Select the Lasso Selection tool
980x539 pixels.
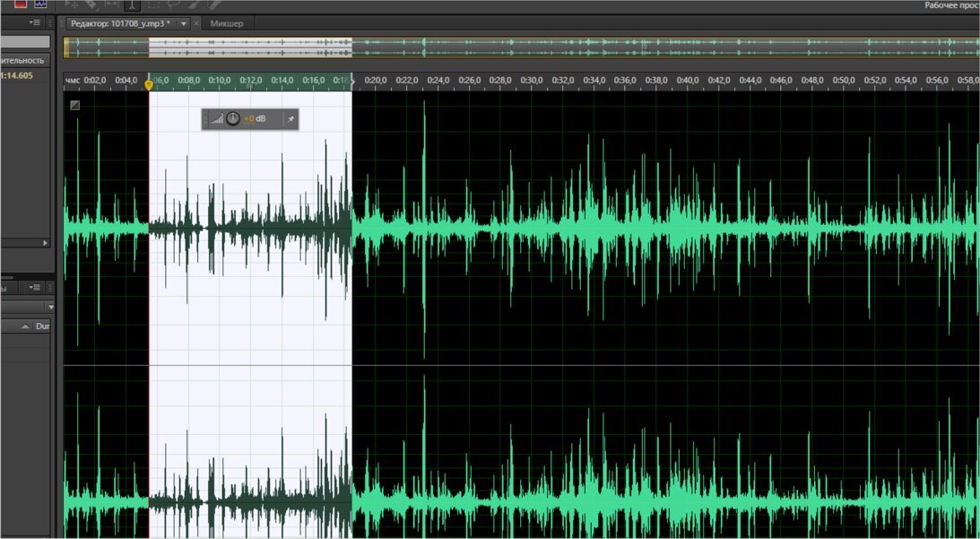[173, 4]
